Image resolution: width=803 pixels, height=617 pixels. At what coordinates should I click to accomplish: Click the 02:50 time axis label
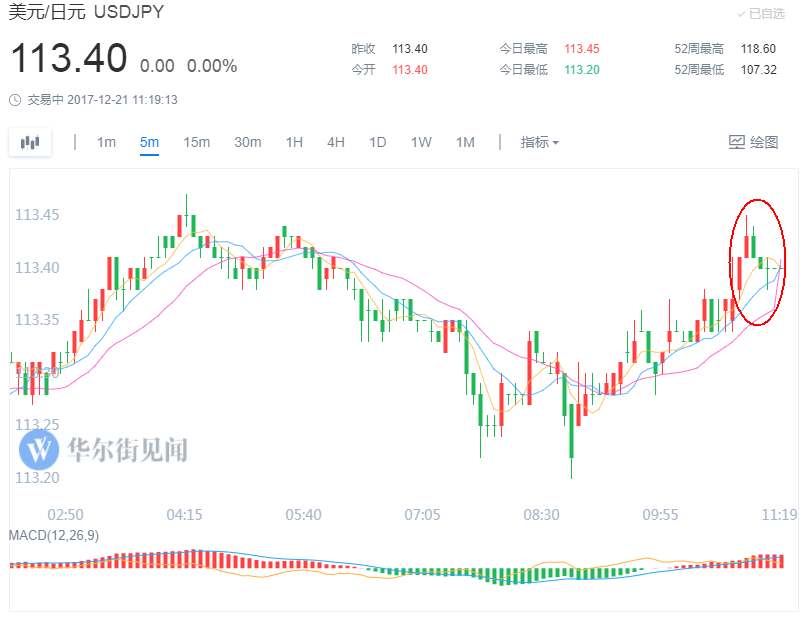tap(65, 515)
